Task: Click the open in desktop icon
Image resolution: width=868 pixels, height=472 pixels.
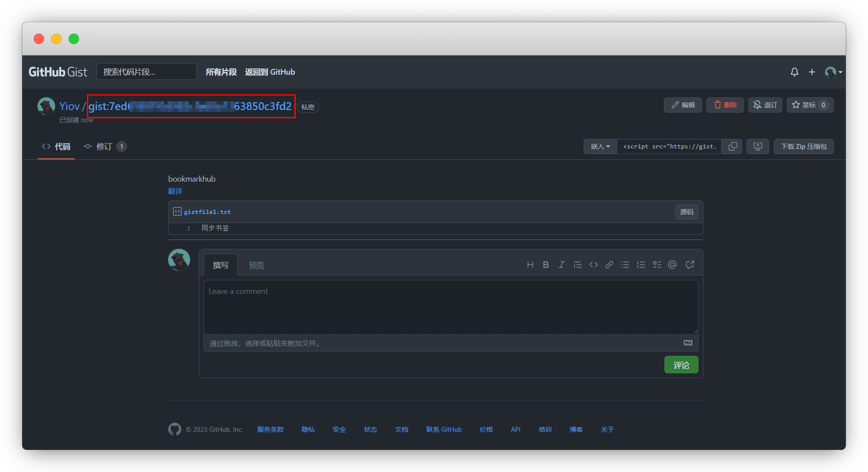Action: click(757, 147)
